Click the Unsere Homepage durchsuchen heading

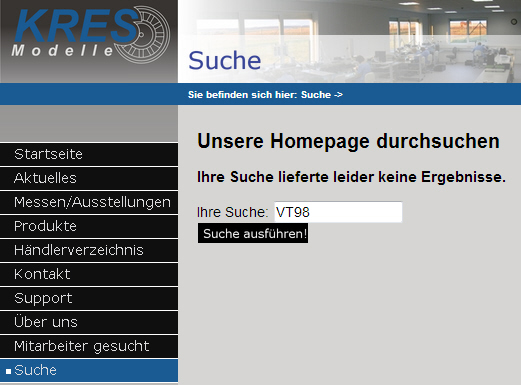pyautogui.click(x=348, y=141)
